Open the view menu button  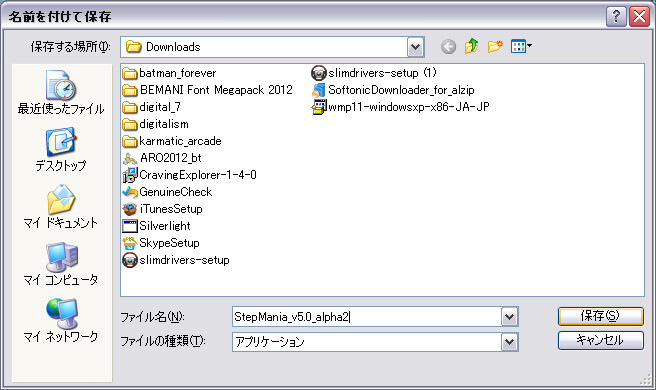[x=521, y=46]
